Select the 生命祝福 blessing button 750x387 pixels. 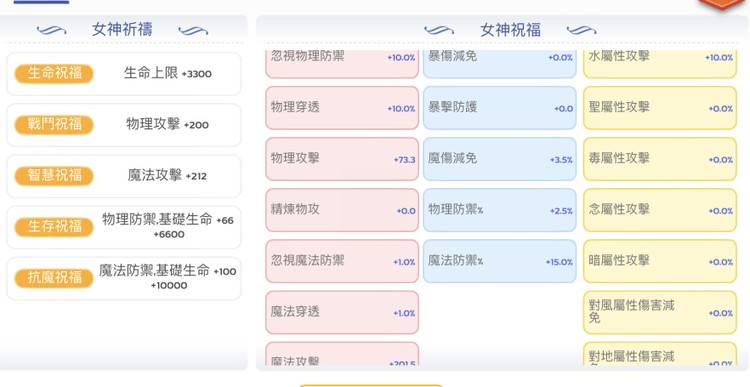tap(54, 73)
